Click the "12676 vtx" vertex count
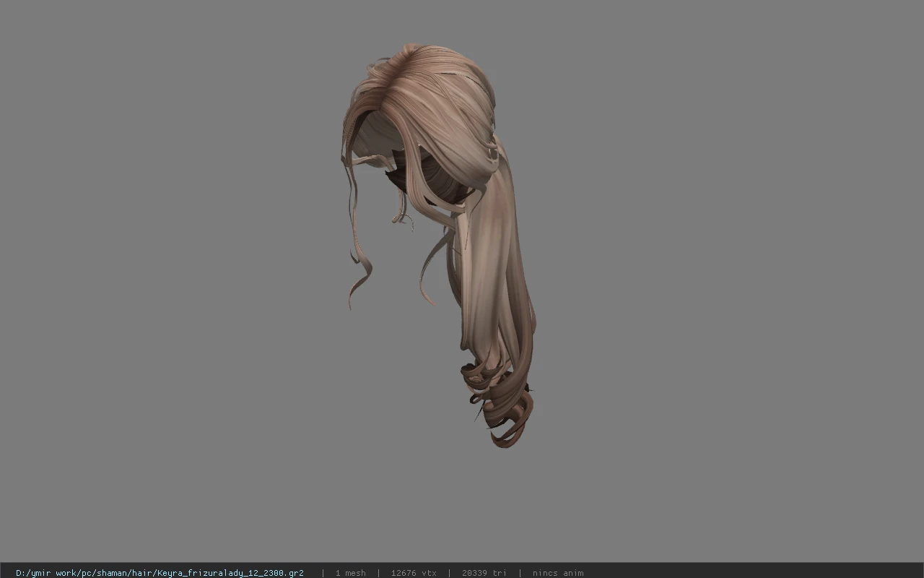 click(x=414, y=573)
